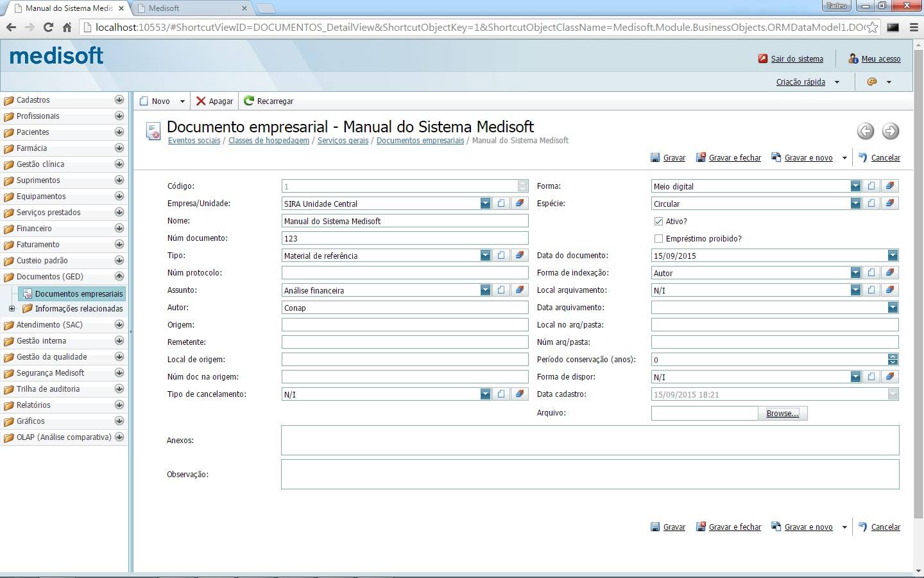Open Criação rápida menu
924x578 pixels.
coord(801,82)
